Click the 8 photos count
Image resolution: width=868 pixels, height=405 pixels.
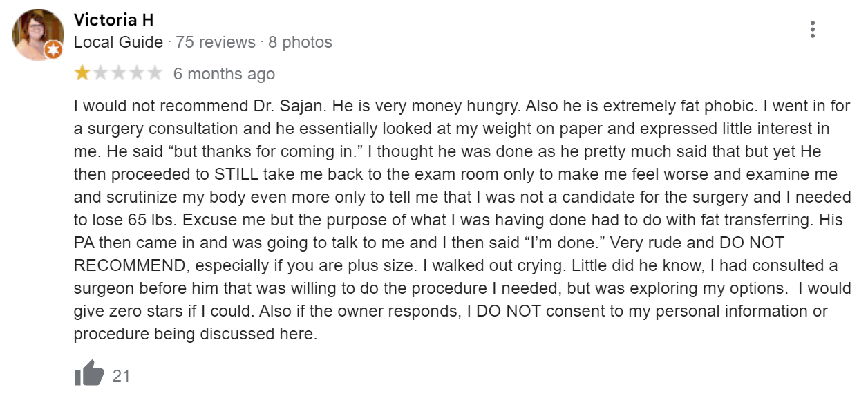(300, 42)
